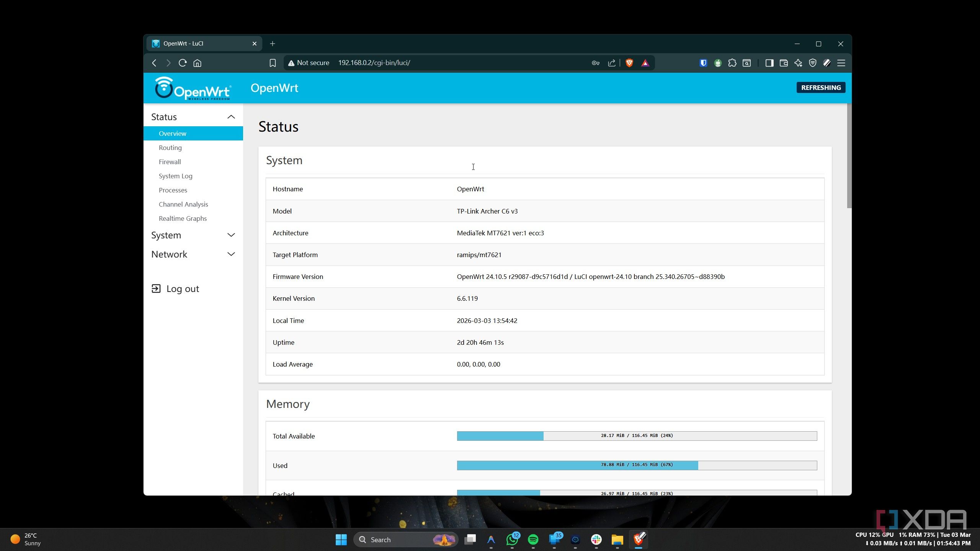Click target platform value ramips/mt7621
The height and width of the screenshot is (551, 980).
tap(479, 254)
